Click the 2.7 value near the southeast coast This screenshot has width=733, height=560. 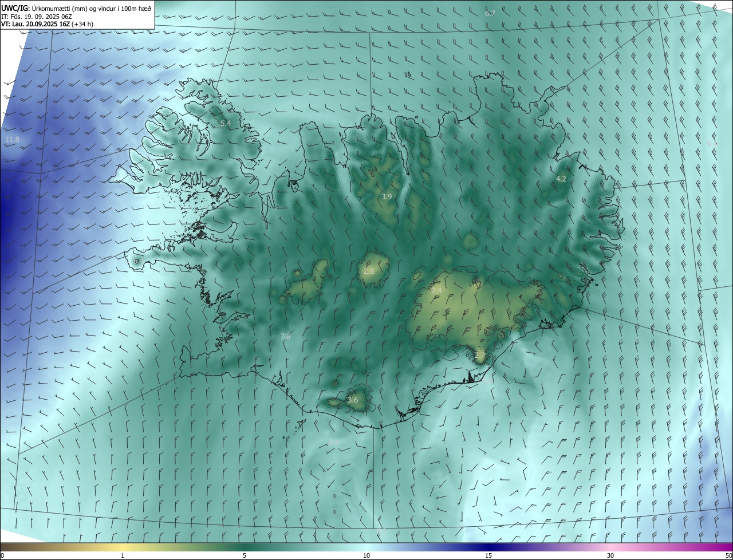480,356
